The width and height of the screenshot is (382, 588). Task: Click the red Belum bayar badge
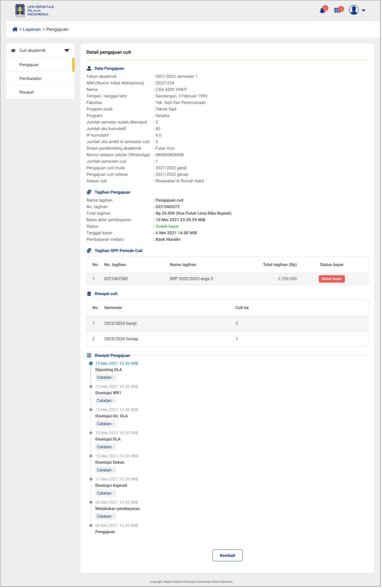coord(332,279)
